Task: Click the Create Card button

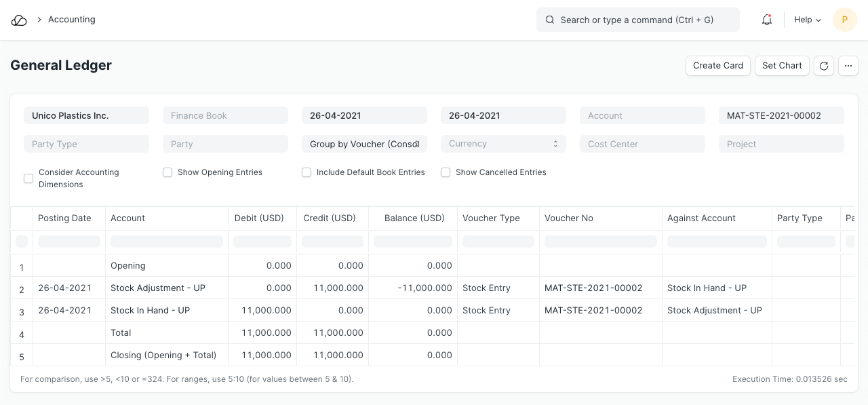Action: pos(718,66)
